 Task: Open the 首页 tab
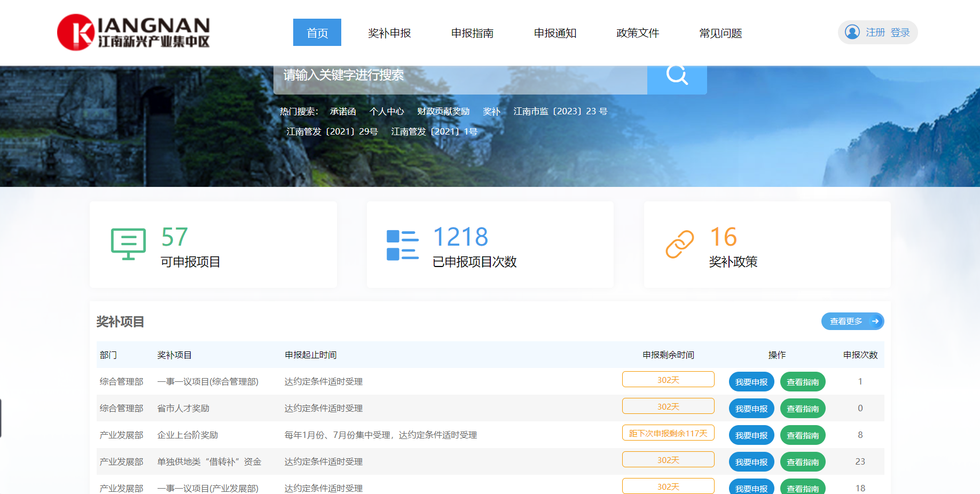point(317,33)
